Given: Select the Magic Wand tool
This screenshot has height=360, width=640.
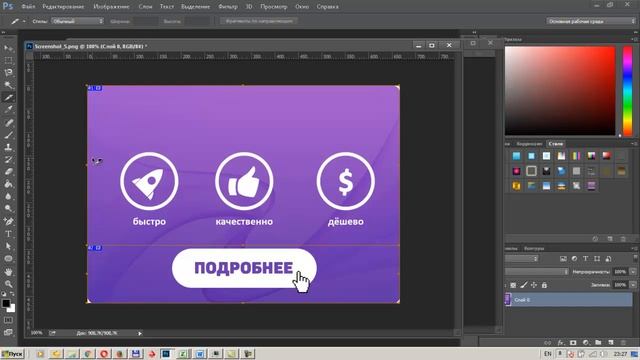Looking at the screenshot, I should coord(8,85).
